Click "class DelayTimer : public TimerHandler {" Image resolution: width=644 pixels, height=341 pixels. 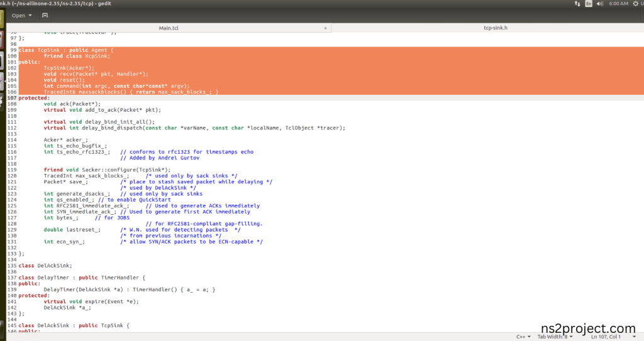[x=82, y=278]
